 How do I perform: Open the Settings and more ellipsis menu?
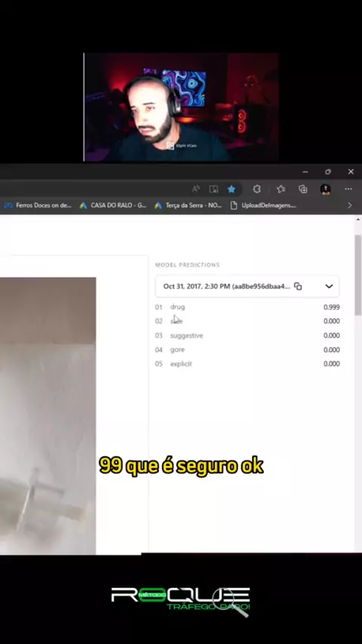tap(348, 189)
